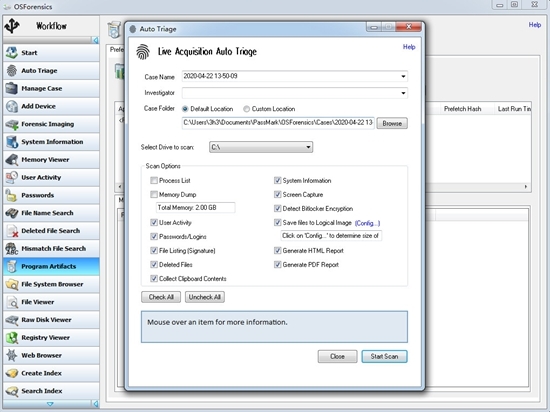Screen dimensions: 550x412
Task: Select the Custom Location radio button
Action: click(247, 109)
